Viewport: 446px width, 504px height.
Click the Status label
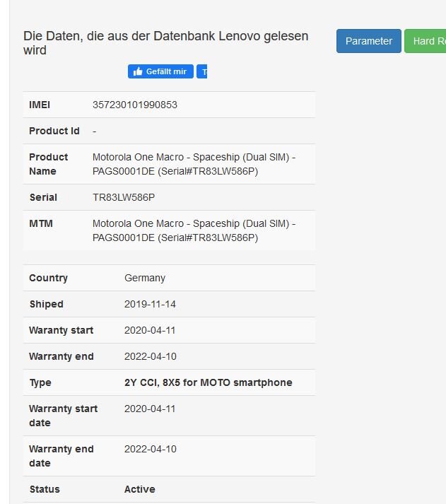click(45, 489)
